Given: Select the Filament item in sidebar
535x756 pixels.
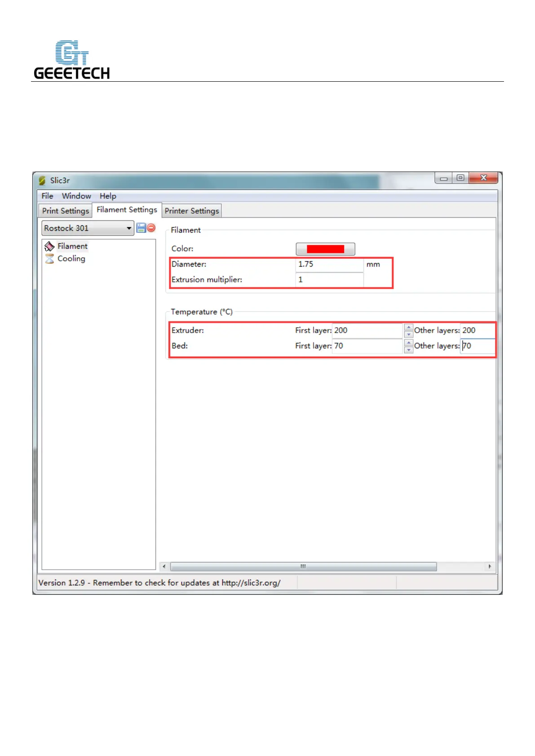Looking at the screenshot, I should tap(72, 246).
